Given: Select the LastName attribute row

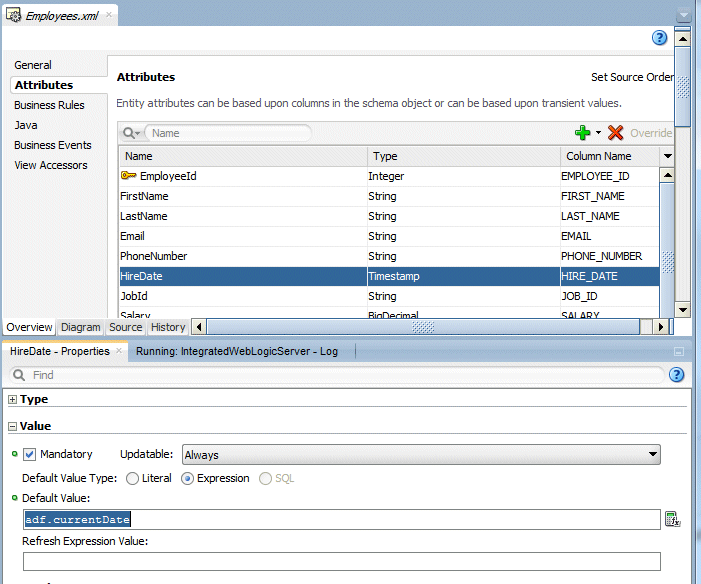Looking at the screenshot, I should point(389,216).
